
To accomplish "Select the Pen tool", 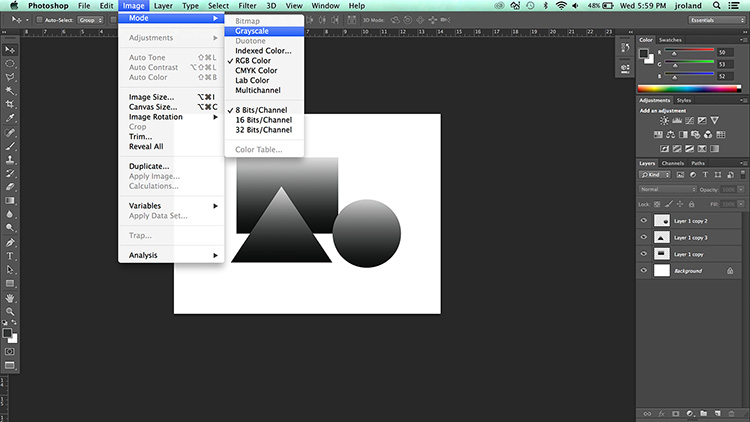I will (x=10, y=242).
